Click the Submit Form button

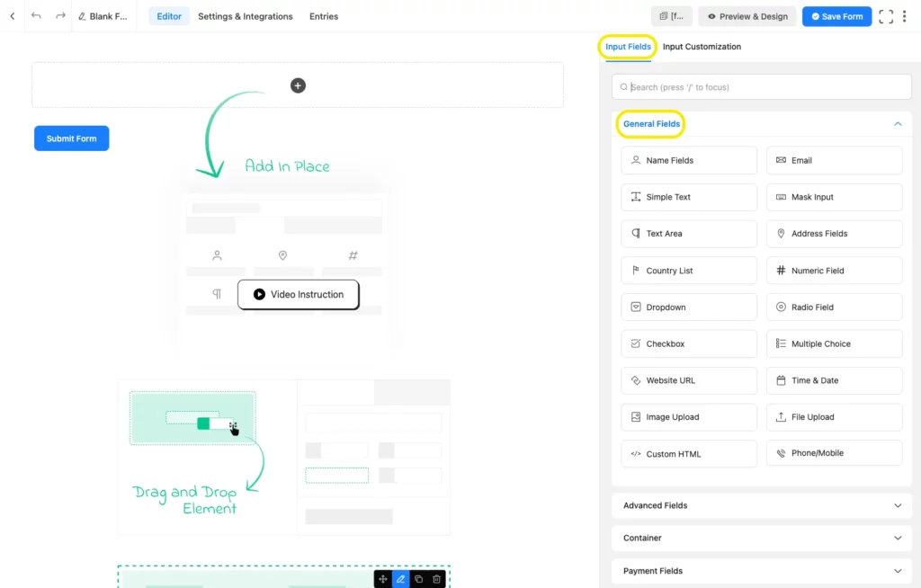coord(72,138)
